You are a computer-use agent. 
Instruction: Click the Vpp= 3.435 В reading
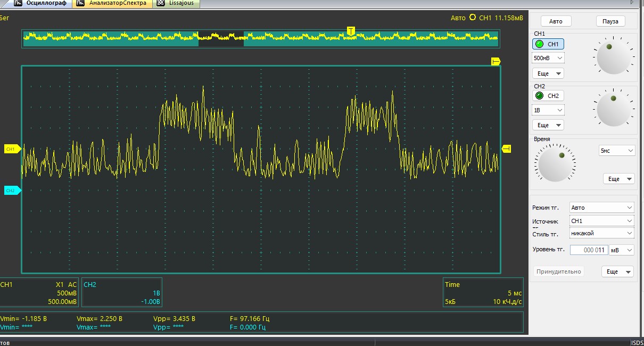(174, 318)
